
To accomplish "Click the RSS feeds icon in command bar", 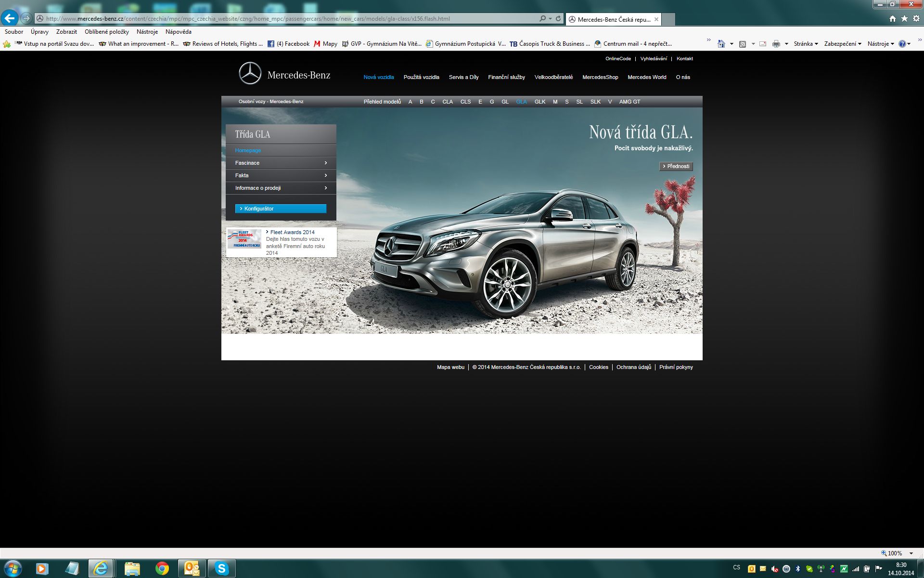I will (x=743, y=44).
